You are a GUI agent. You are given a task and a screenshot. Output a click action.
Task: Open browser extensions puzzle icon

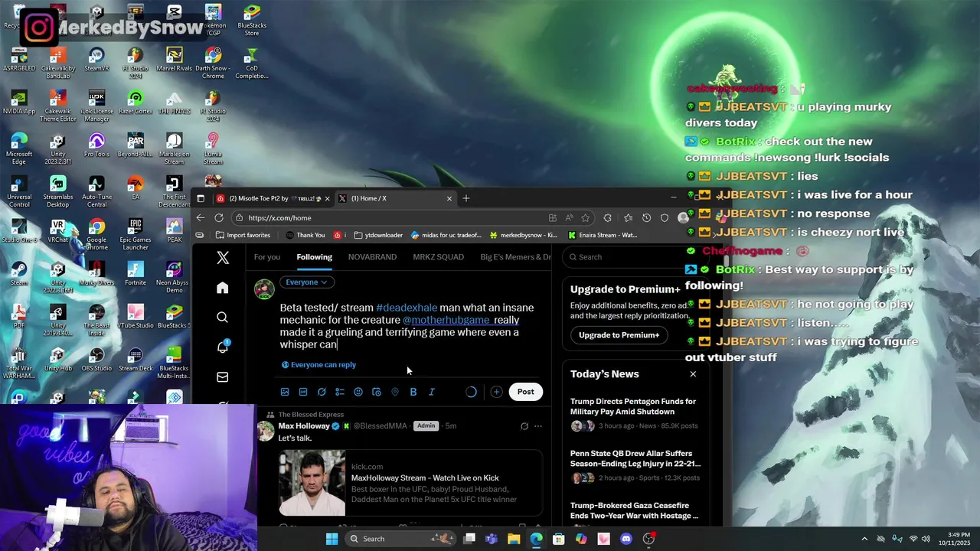(x=608, y=217)
